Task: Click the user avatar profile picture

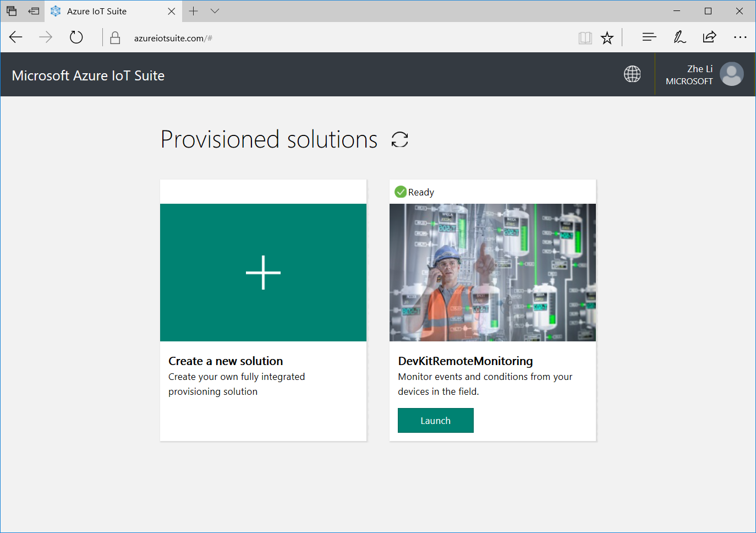Action: click(731, 74)
